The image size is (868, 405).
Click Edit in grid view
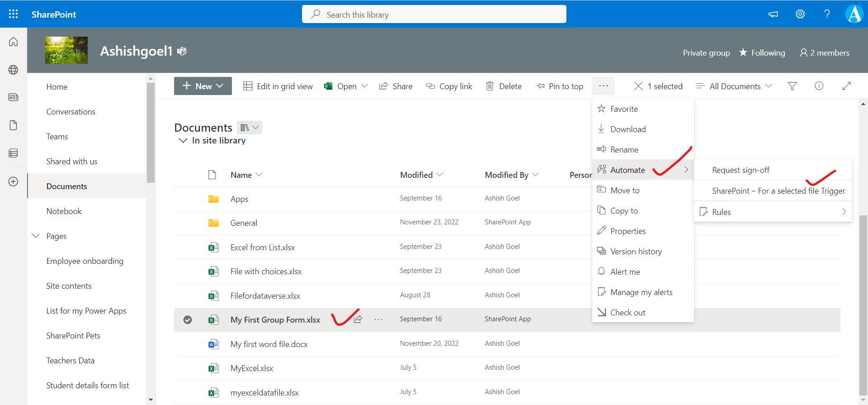pyautogui.click(x=278, y=86)
